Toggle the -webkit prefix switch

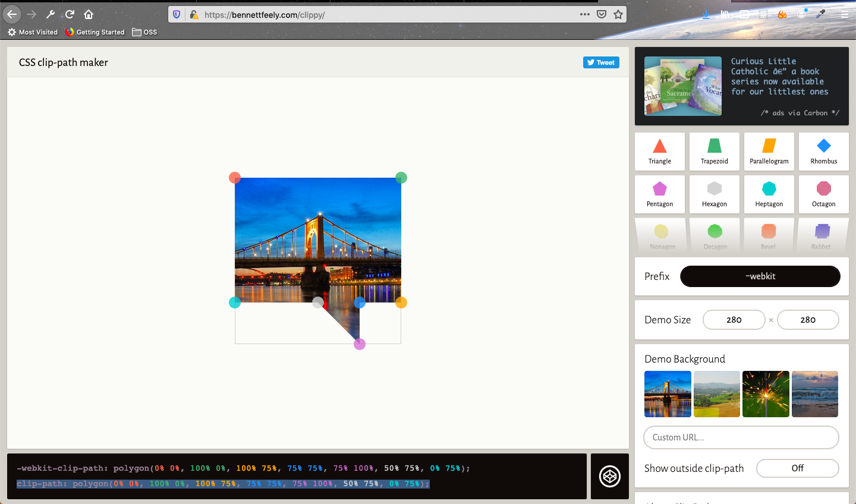coord(760,276)
